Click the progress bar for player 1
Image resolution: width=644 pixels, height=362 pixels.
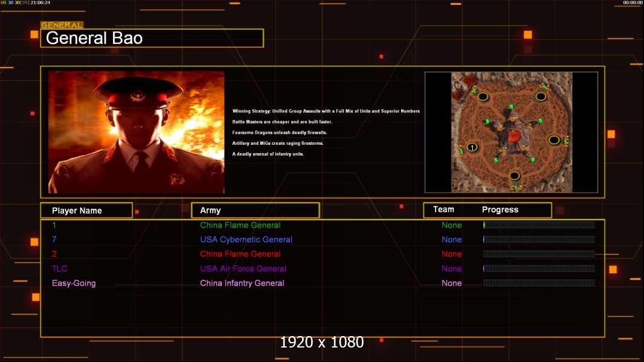click(x=539, y=224)
